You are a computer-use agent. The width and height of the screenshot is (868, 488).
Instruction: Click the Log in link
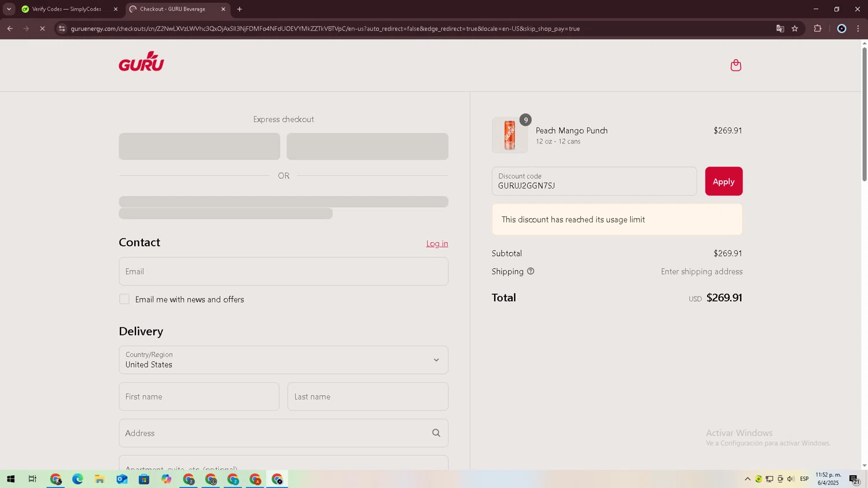[437, 243]
